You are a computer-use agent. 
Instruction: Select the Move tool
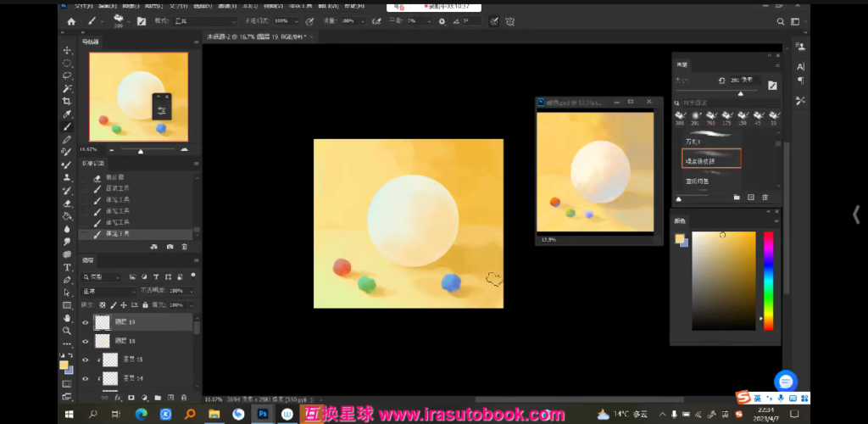(67, 50)
